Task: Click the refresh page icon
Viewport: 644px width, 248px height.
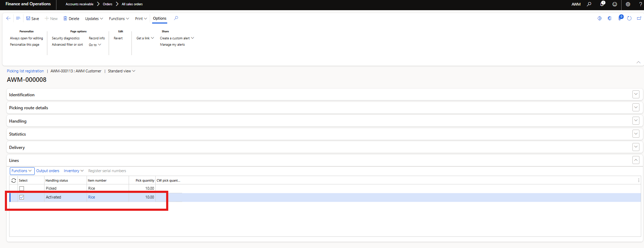Action: 629,18
